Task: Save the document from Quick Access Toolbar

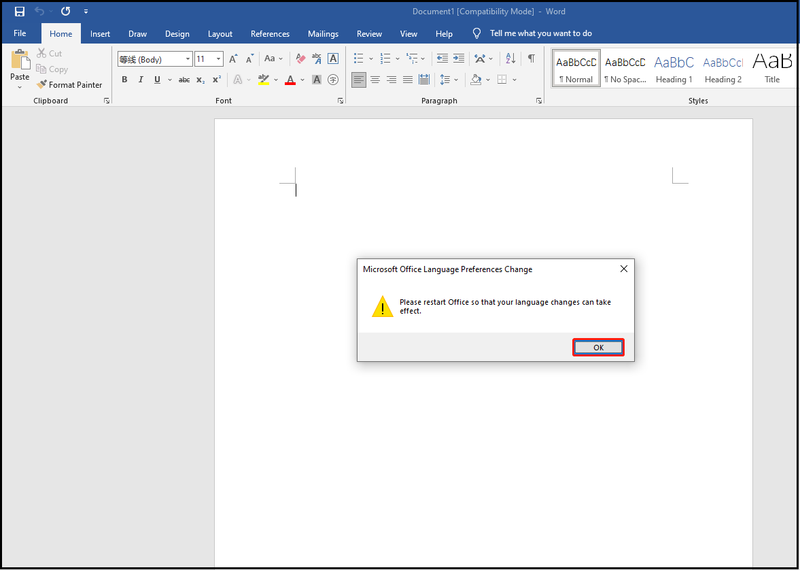Action: click(20, 11)
